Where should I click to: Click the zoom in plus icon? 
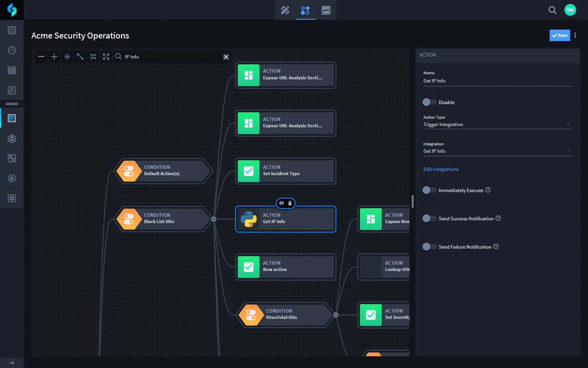[54, 57]
